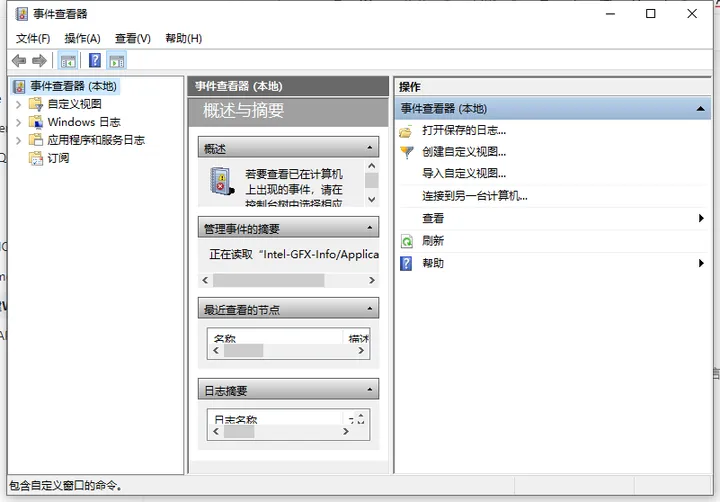The image size is (720, 502).
Task: Click 打开保存的日志... action
Action: click(464, 130)
